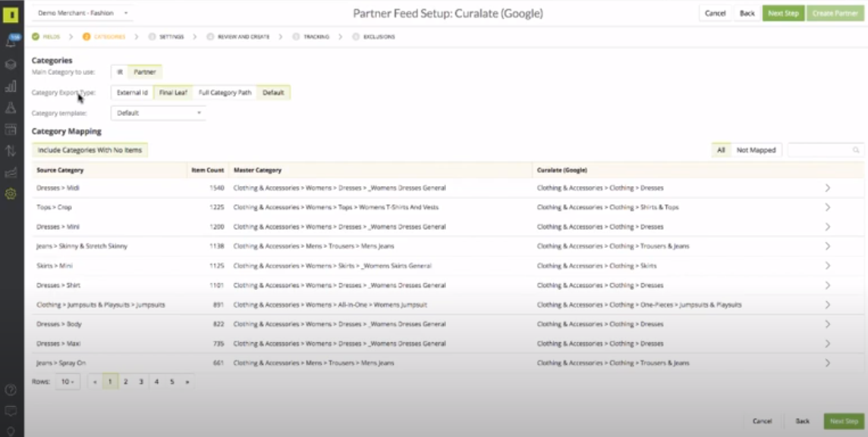This screenshot has width=868, height=437.
Task: Click the top Next Step button
Action: coord(783,14)
